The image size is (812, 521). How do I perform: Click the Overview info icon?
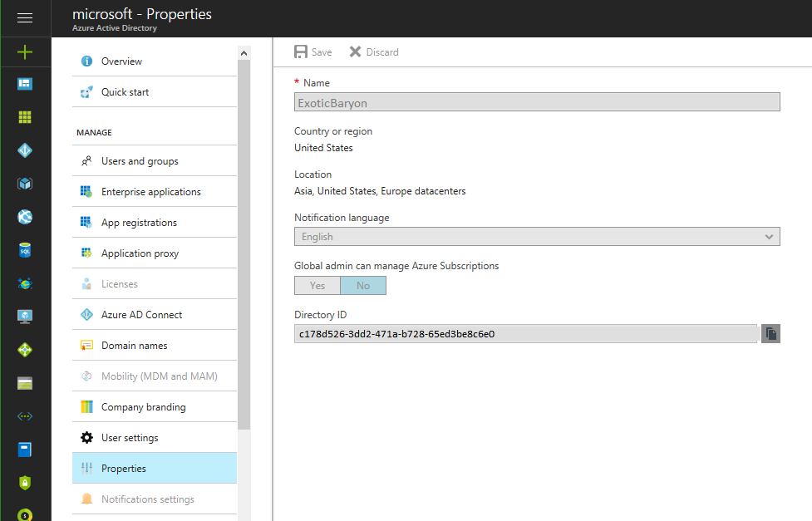87,61
